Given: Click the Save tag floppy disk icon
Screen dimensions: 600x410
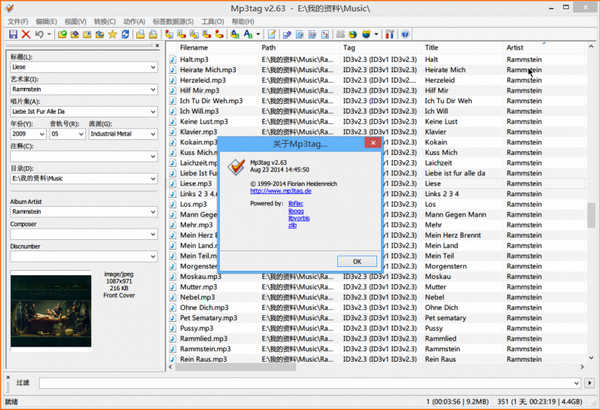Looking at the screenshot, I should pos(13,34).
